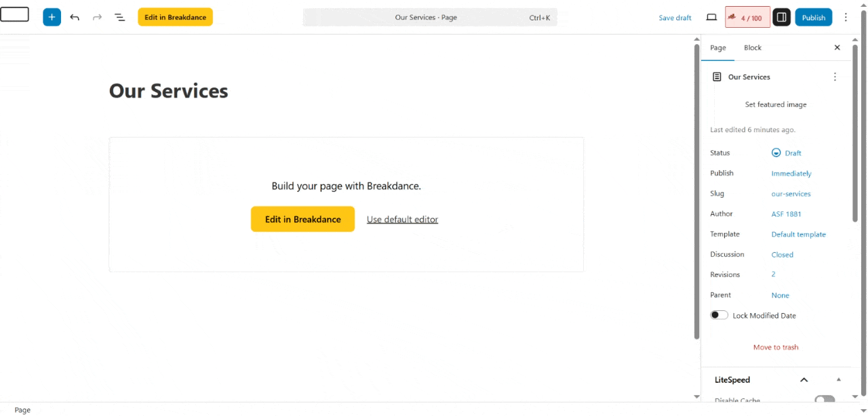Click the Use default editor link
The height and width of the screenshot is (416, 868).
click(x=402, y=220)
